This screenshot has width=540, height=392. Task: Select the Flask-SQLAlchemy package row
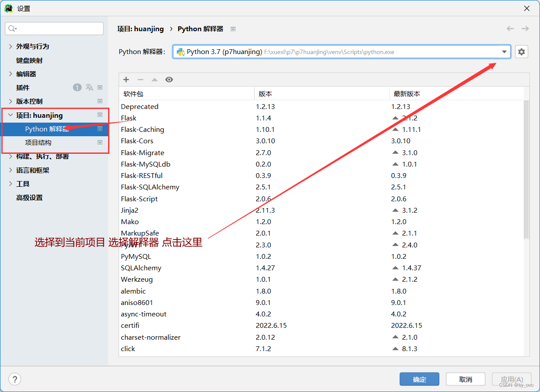tap(321, 187)
